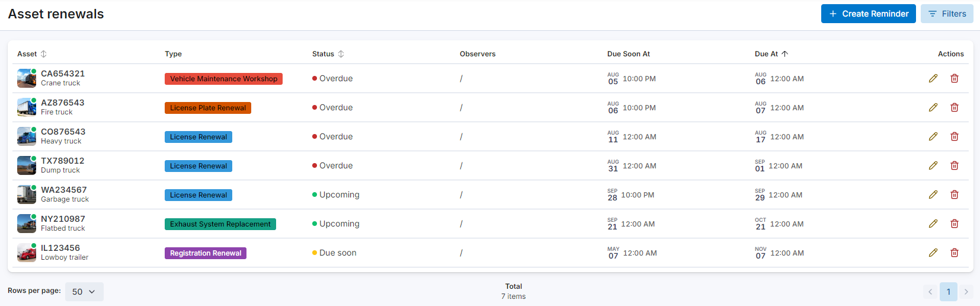Screen dimensions: 980x306
Task: Click the Vehicle Maintenance Workshop red tag
Action: click(x=223, y=79)
